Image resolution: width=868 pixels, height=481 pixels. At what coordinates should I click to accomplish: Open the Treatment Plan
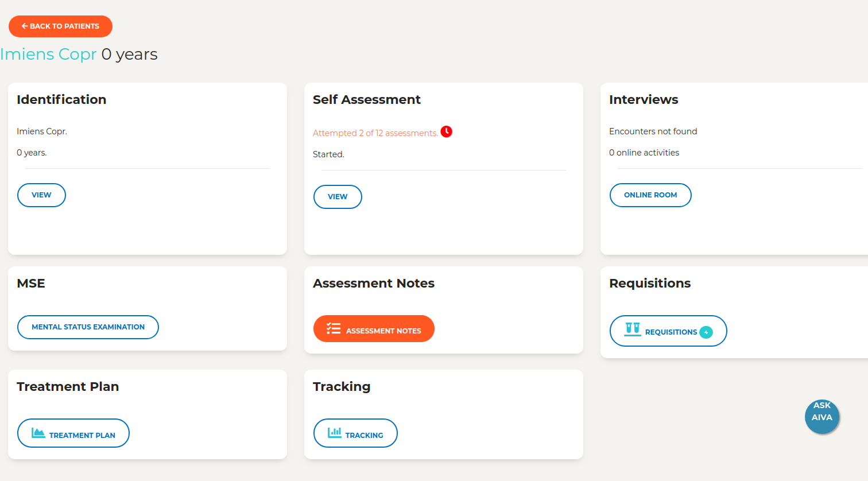point(73,433)
